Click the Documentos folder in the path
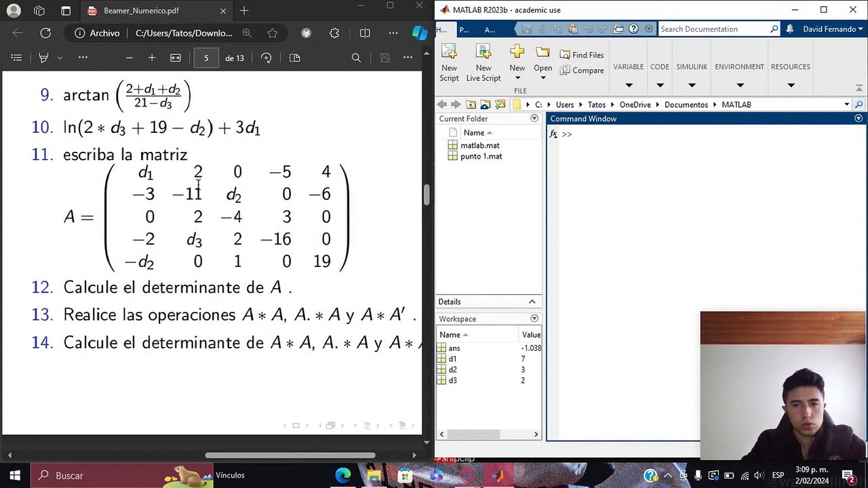The image size is (868, 488). tap(686, 104)
